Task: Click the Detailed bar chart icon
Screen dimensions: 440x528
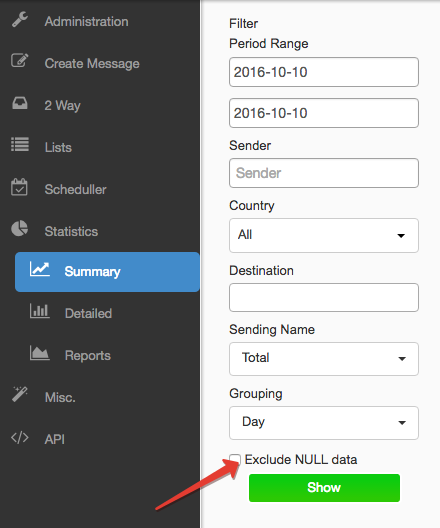Action: point(40,311)
